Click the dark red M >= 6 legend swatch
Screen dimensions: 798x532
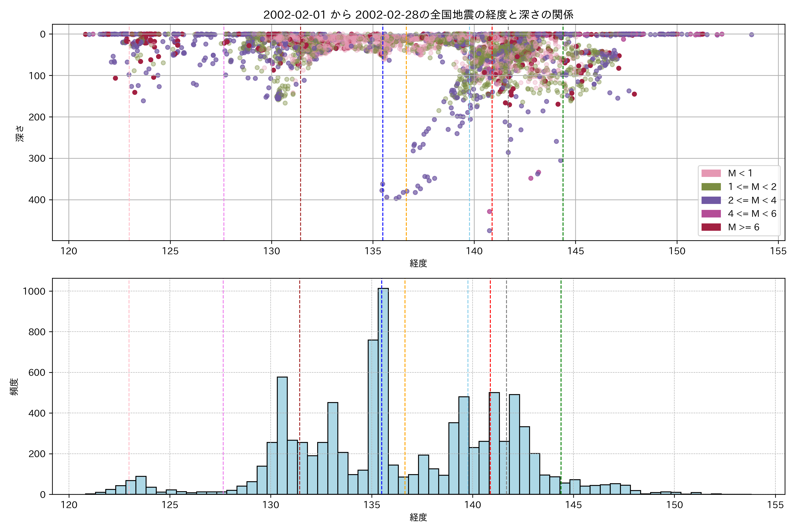[x=711, y=227]
